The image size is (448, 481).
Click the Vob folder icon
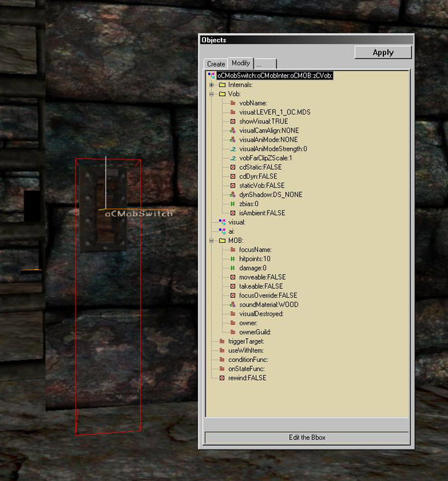click(x=222, y=94)
